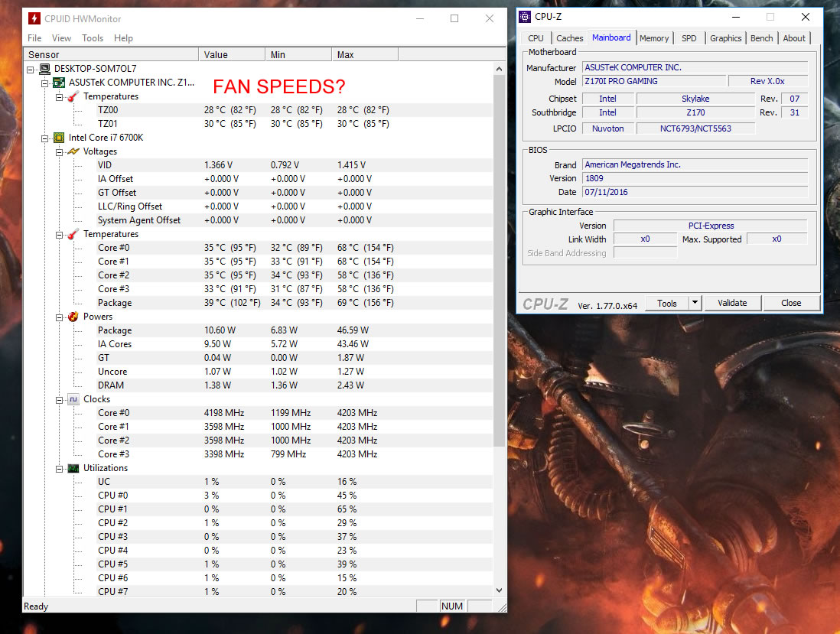Collapse the Clocks node

pyautogui.click(x=60, y=400)
